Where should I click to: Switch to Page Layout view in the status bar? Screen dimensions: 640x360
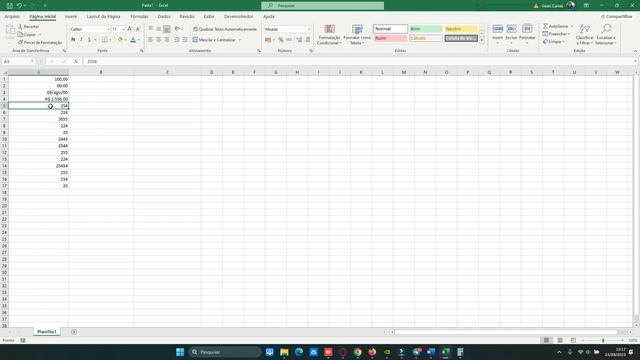pyautogui.click(x=560, y=340)
